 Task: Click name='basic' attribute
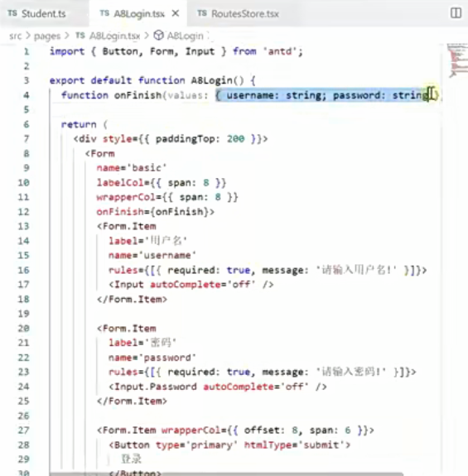coord(132,168)
